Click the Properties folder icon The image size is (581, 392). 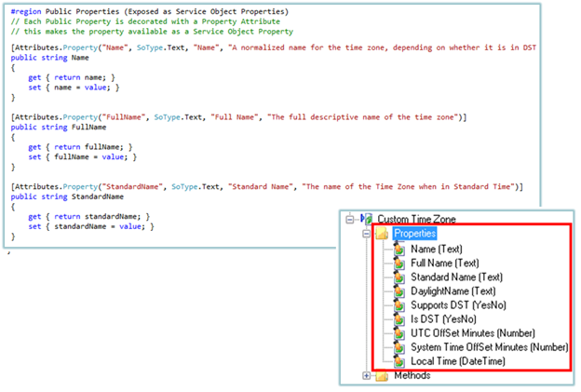[x=382, y=234]
